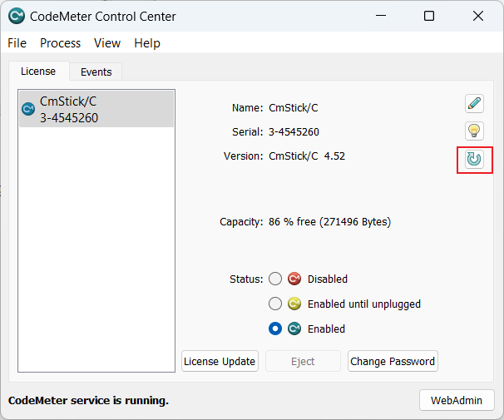Click the green Enabled status icon
504x420 pixels.
tap(294, 329)
